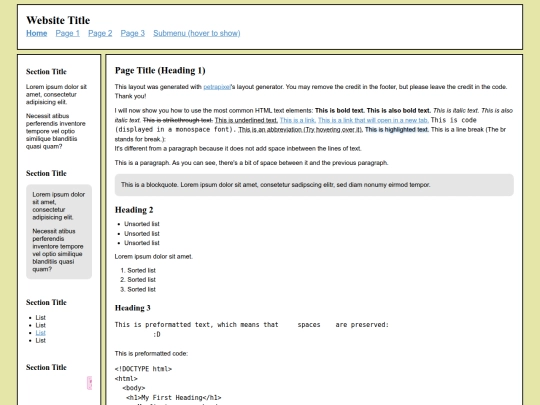Viewport: 540px width, 405px height.
Task: Open the Home navigation link
Action: coord(37,33)
